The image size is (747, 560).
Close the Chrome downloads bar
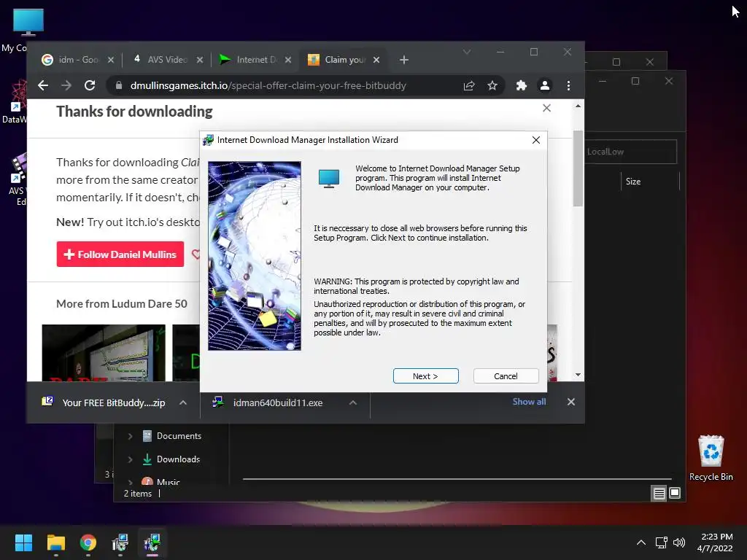coord(570,402)
